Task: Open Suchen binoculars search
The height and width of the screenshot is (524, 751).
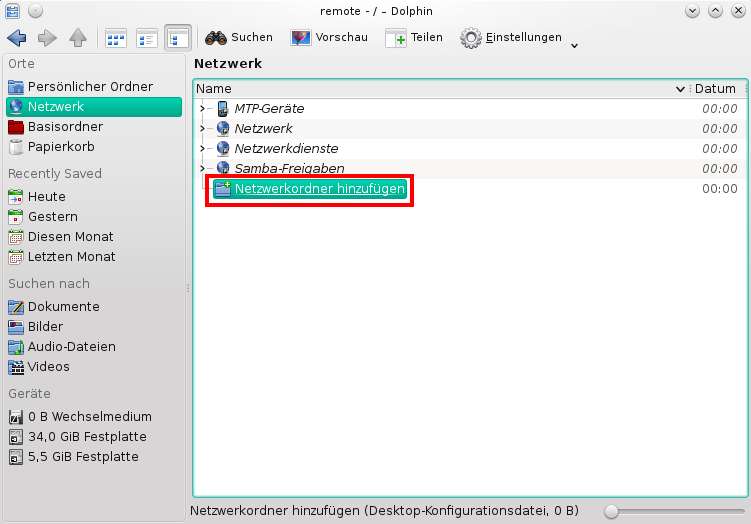Action: pyautogui.click(x=239, y=37)
